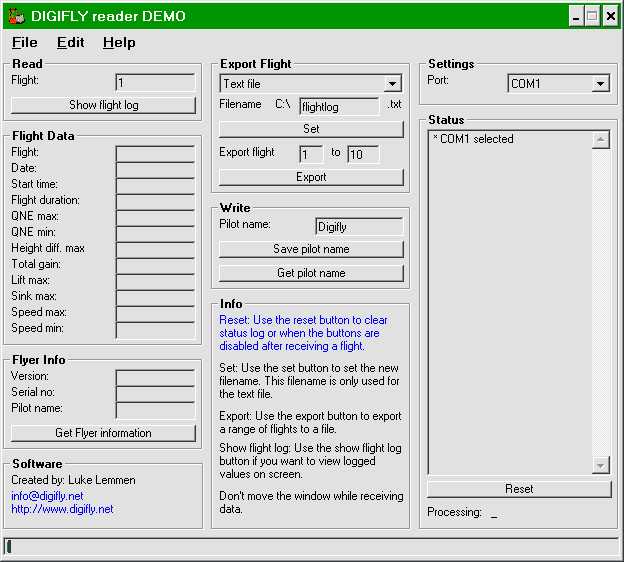Click Get pilot name button
624x562 pixels.
(x=311, y=273)
